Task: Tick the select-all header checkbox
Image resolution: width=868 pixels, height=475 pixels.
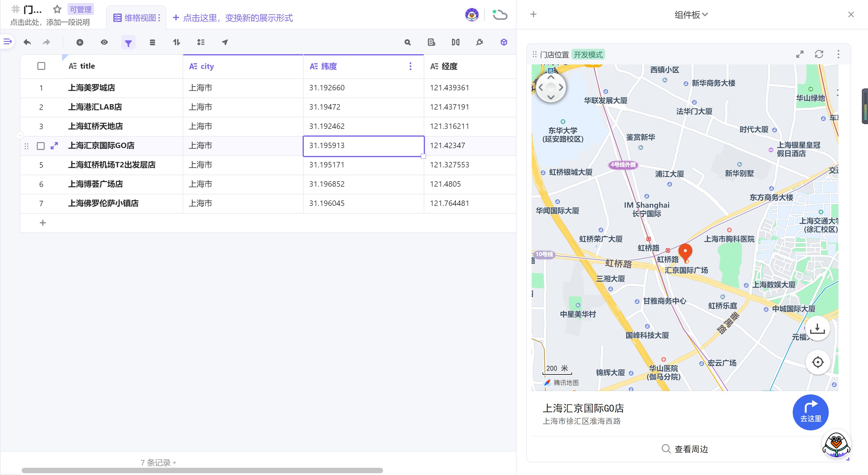Action: pyautogui.click(x=41, y=66)
